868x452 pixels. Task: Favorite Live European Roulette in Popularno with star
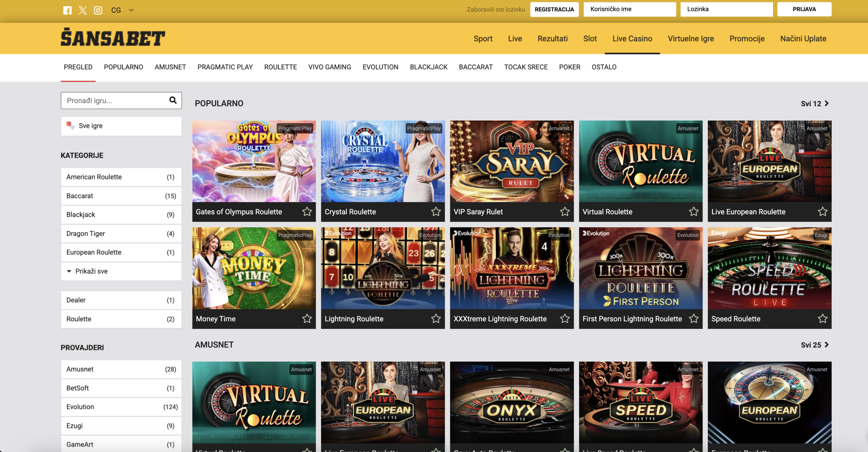[x=823, y=212]
